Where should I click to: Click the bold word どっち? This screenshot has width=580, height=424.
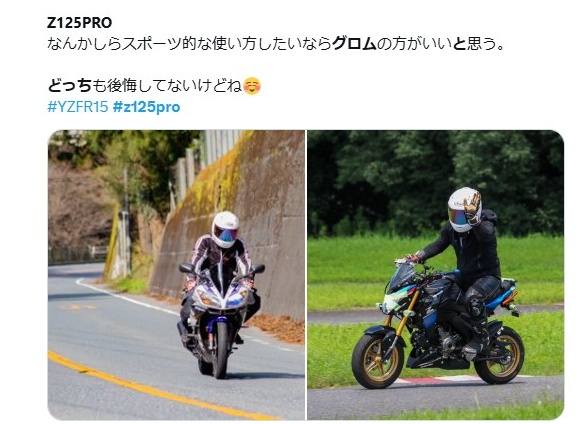coord(70,86)
